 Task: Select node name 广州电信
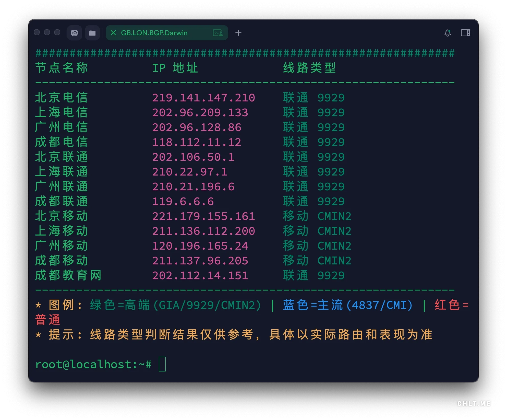62,127
